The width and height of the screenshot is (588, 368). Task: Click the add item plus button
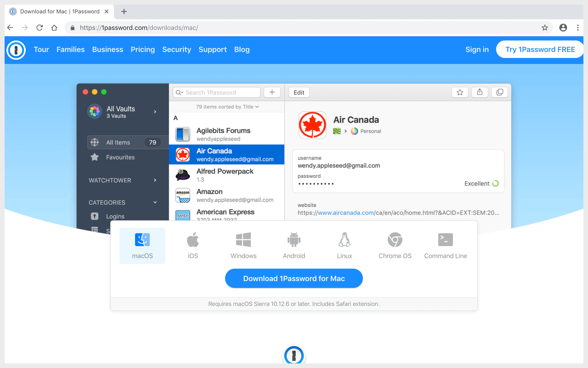[x=272, y=92]
